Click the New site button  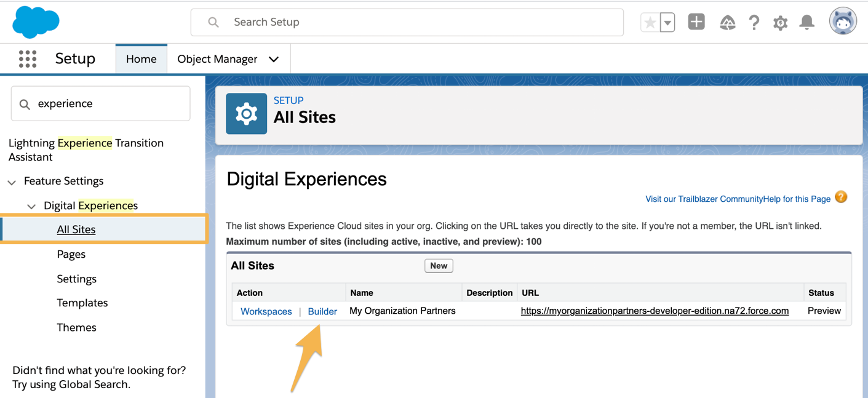439,266
